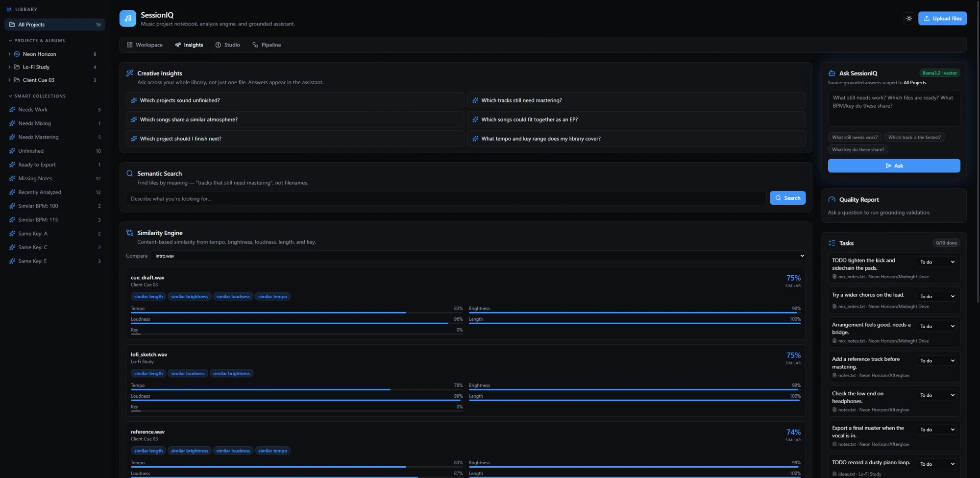Click the Tempo similarity bar of cue_draft.wav
The image size is (980, 478).
point(296,312)
